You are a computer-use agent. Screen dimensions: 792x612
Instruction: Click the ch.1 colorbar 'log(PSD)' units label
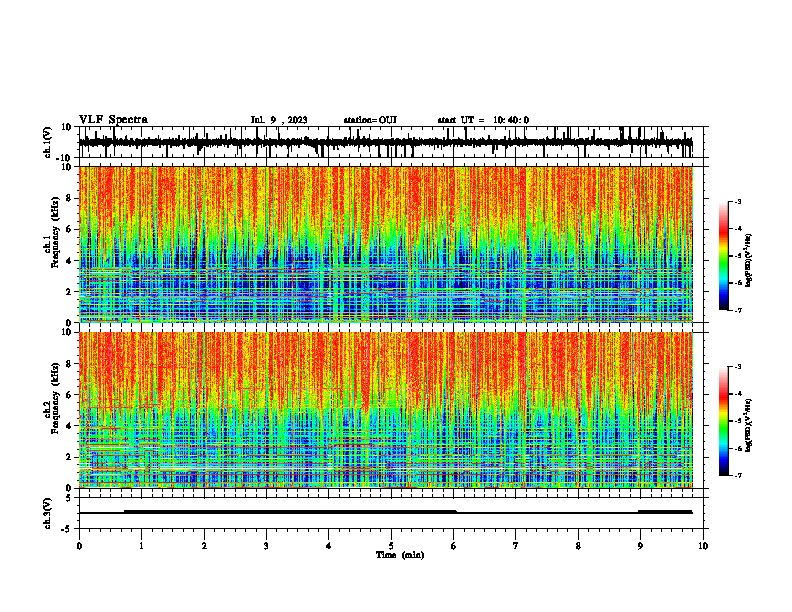748,261
